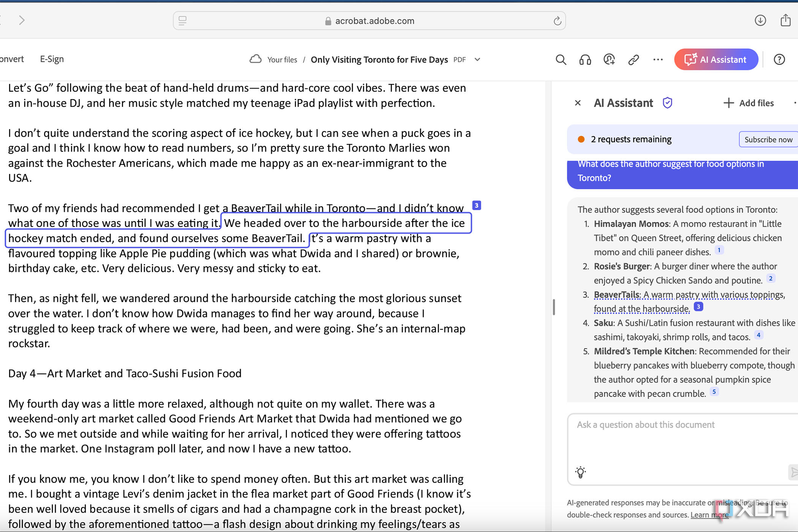Click Add files in AI Assistant
The width and height of the screenshot is (798, 532).
pyautogui.click(x=748, y=103)
